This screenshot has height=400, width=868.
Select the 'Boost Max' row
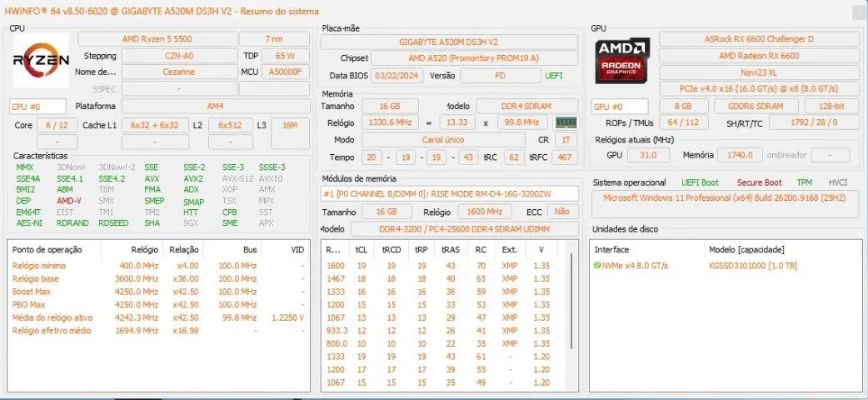(x=159, y=292)
